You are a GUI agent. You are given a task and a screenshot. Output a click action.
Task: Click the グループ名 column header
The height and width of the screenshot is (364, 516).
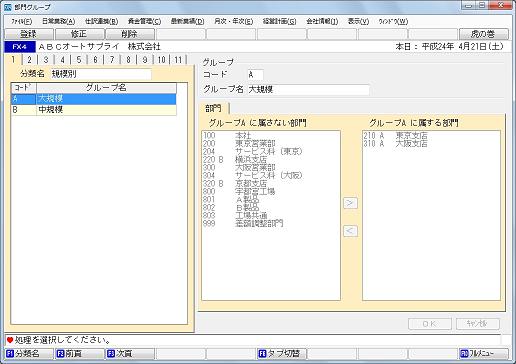[x=106, y=88]
